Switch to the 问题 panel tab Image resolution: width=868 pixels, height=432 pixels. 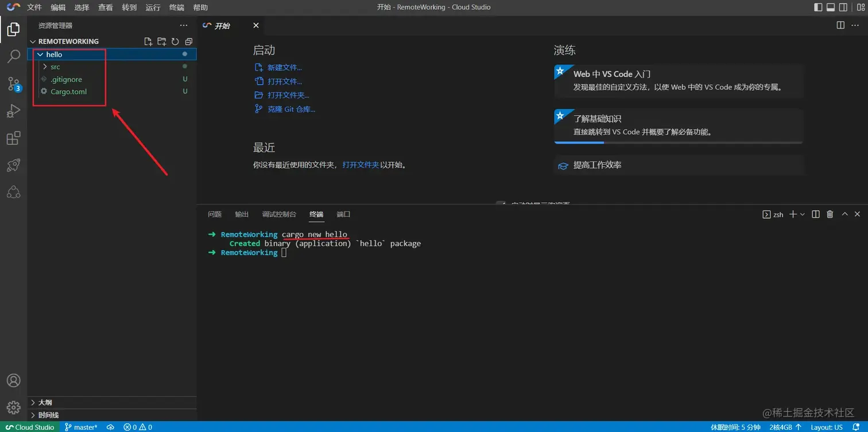[x=215, y=214]
